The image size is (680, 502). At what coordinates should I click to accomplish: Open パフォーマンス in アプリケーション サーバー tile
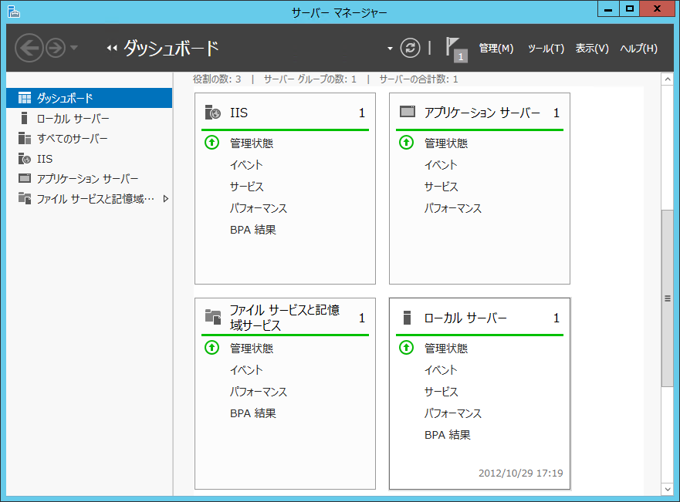point(453,208)
